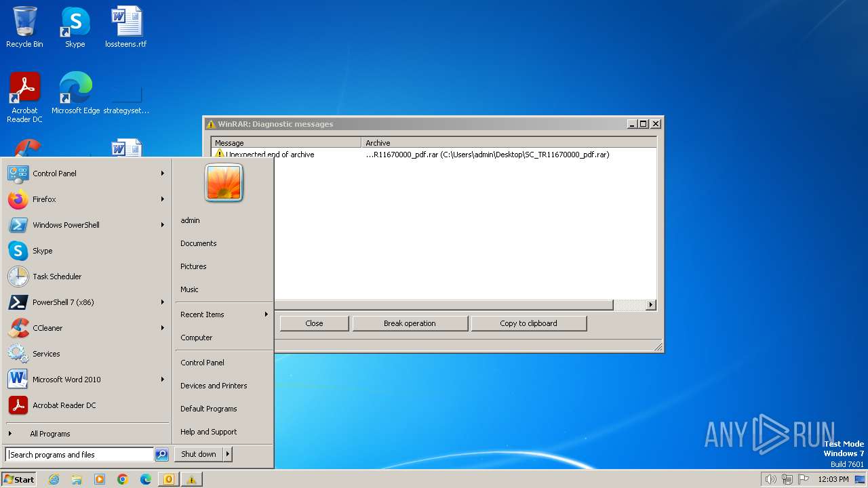The width and height of the screenshot is (868, 488).
Task: Click the taskbar clock showing 12:03 PM
Action: tap(833, 479)
